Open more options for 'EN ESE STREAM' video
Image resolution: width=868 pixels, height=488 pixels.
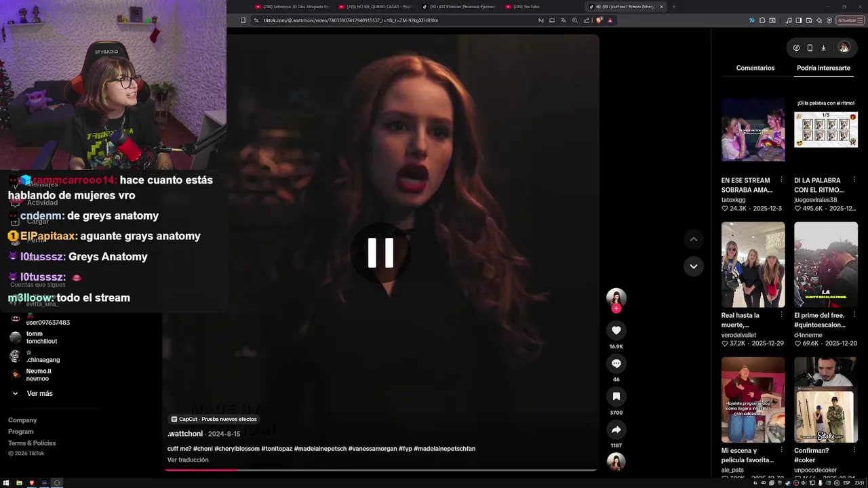pos(781,180)
